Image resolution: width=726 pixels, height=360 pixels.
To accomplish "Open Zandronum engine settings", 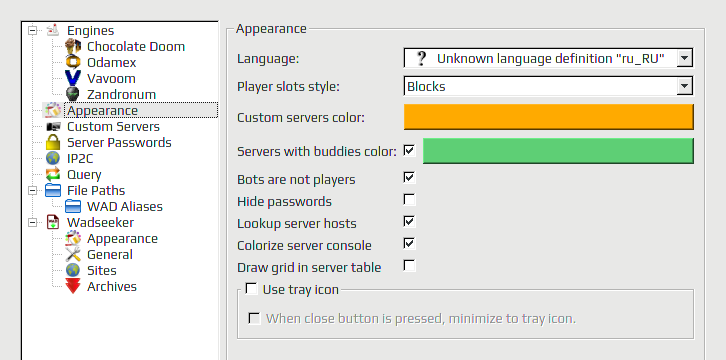I will (x=121, y=94).
